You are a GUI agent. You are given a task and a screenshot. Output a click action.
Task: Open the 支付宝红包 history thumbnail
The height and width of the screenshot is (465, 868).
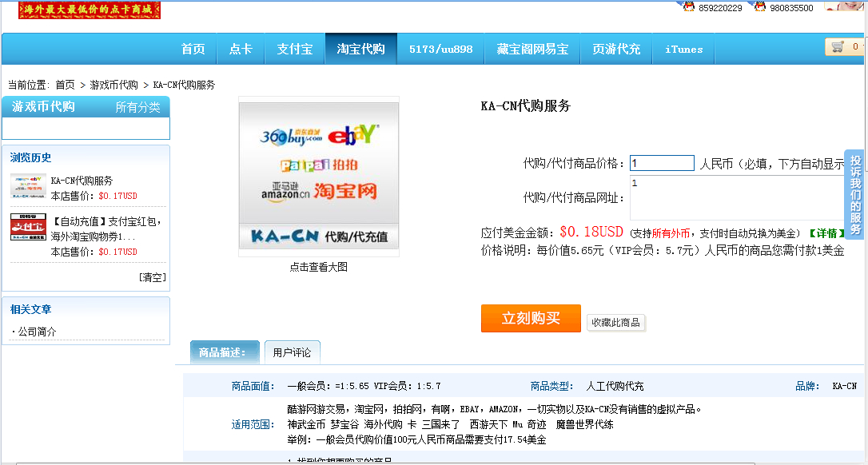coord(28,227)
